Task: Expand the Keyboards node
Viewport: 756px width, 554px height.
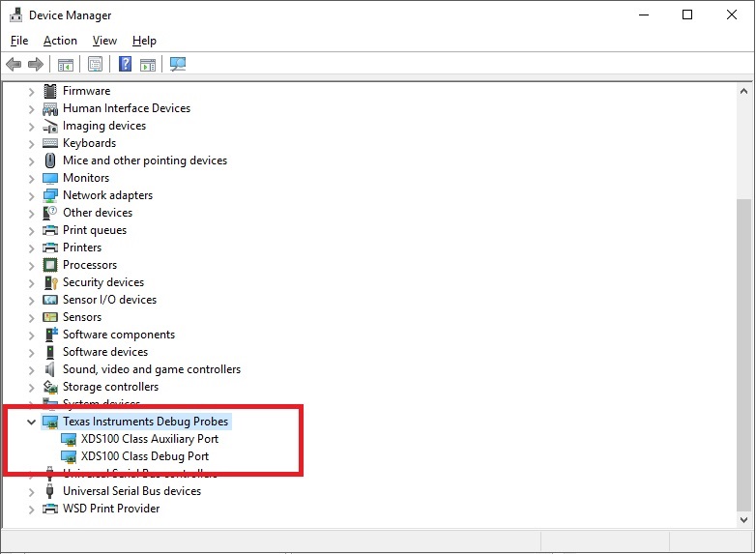Action: 31,144
